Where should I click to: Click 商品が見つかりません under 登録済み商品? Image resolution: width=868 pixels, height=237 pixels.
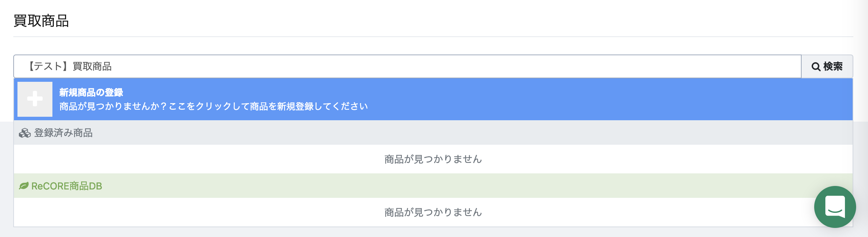click(x=433, y=159)
